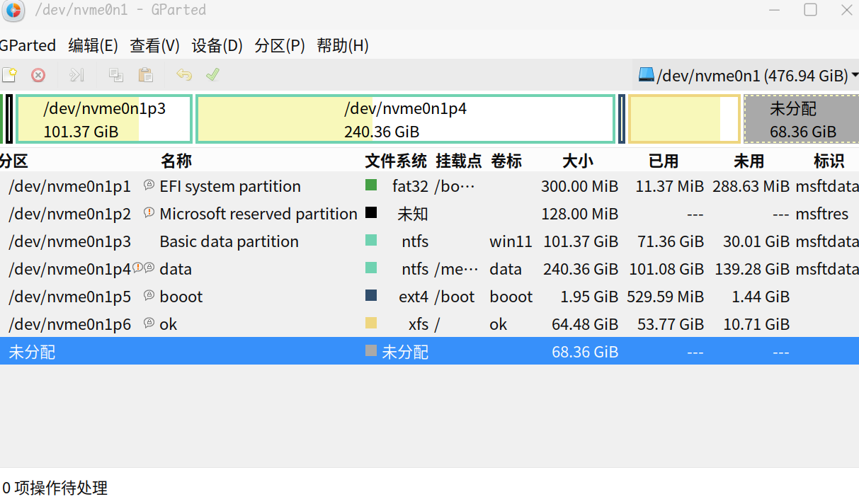
Task: Click the green fat32 color swatch
Action: 371,185
